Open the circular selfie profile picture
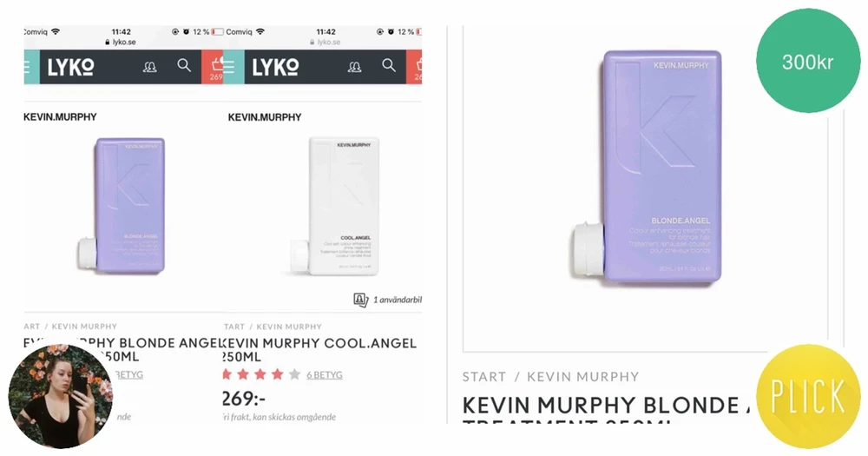868x456 pixels. point(61,396)
